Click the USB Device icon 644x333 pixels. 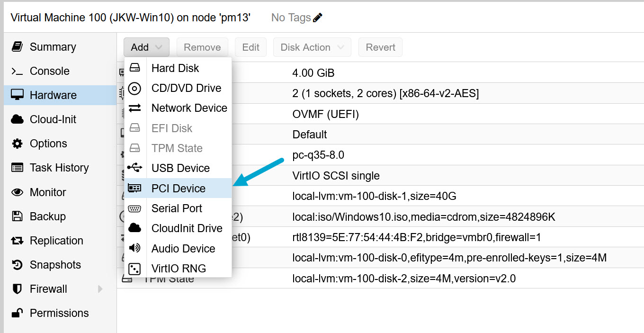coord(135,168)
